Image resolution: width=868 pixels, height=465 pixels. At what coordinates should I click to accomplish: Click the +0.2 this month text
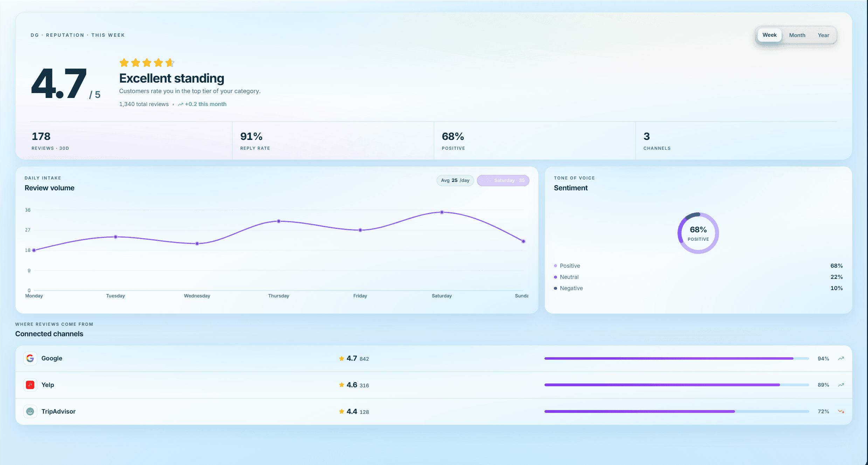click(x=206, y=104)
